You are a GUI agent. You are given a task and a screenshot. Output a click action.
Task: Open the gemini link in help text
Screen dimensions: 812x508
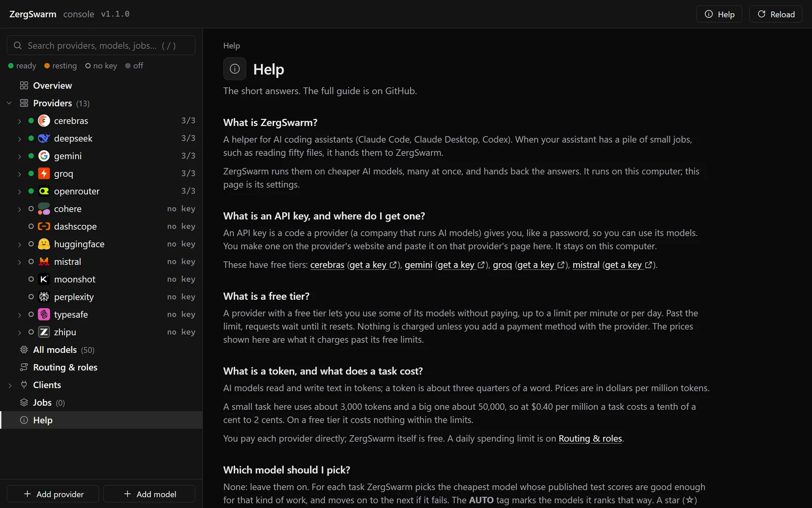[x=419, y=265]
